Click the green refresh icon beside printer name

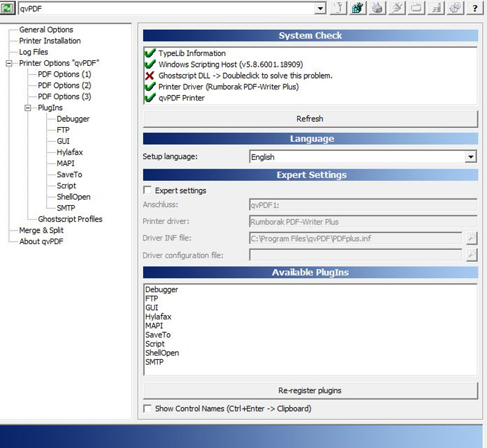click(8, 8)
